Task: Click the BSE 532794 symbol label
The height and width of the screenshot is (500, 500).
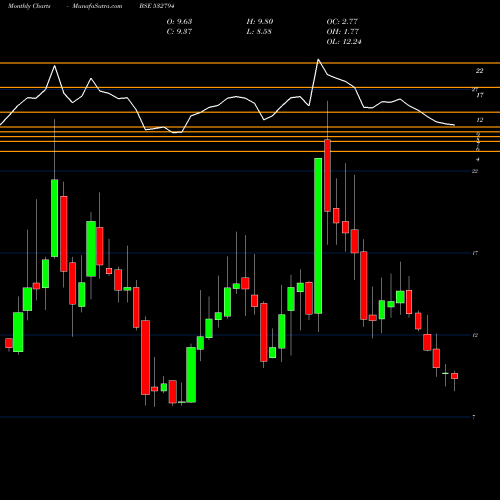Action: tap(157, 6)
